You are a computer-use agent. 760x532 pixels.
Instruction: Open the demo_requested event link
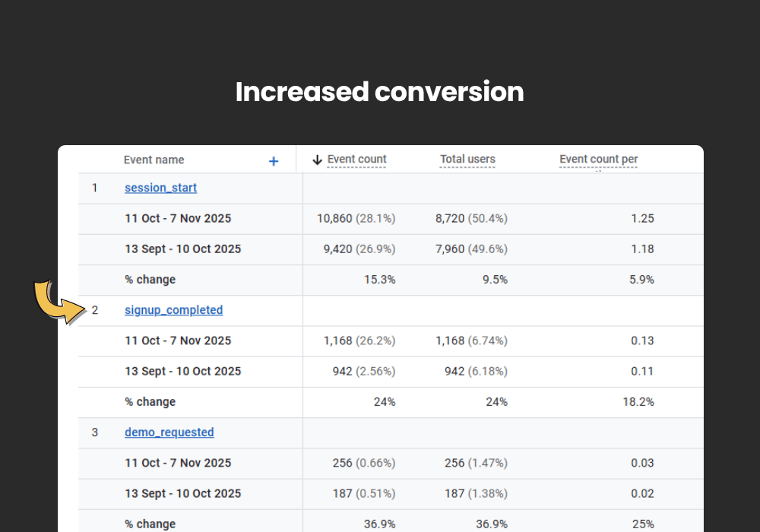click(169, 432)
